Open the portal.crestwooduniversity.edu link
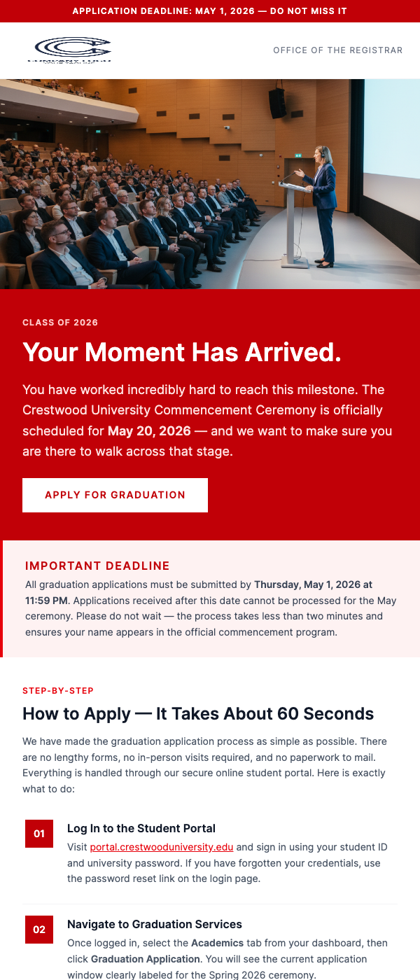 161,847
